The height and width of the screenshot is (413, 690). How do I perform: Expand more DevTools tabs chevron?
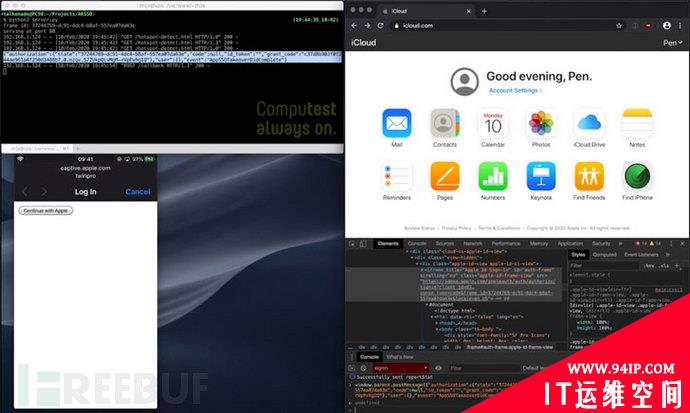(x=620, y=243)
